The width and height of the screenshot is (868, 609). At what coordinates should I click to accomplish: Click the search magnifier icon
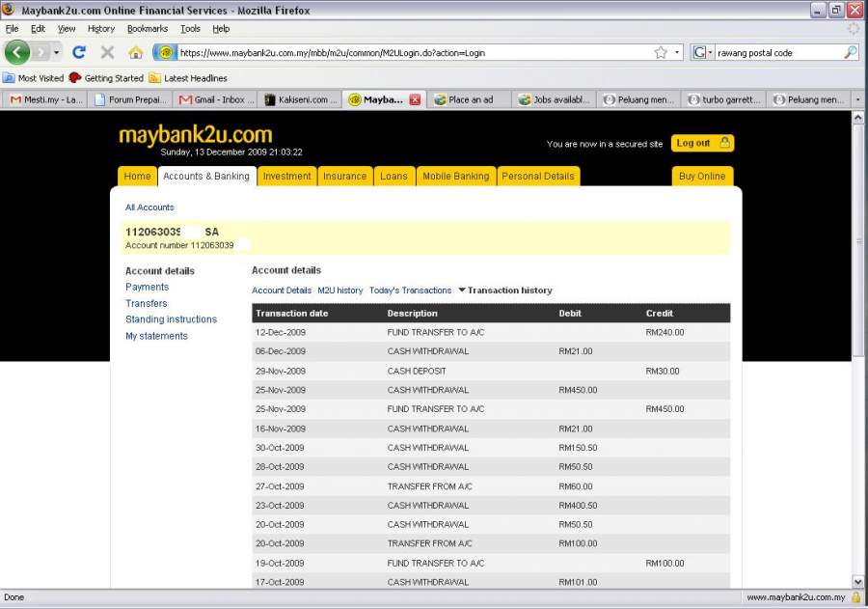point(850,52)
